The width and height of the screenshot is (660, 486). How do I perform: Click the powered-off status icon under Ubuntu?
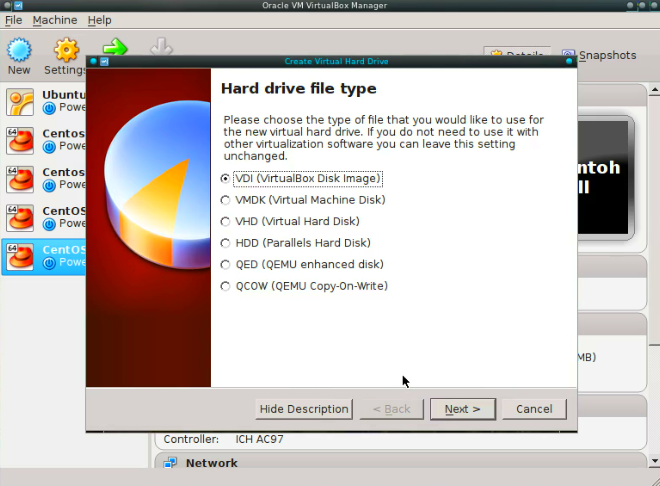[x=49, y=108]
